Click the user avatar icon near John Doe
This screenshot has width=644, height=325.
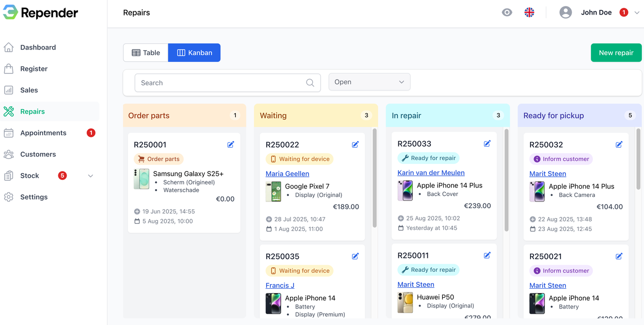click(565, 12)
